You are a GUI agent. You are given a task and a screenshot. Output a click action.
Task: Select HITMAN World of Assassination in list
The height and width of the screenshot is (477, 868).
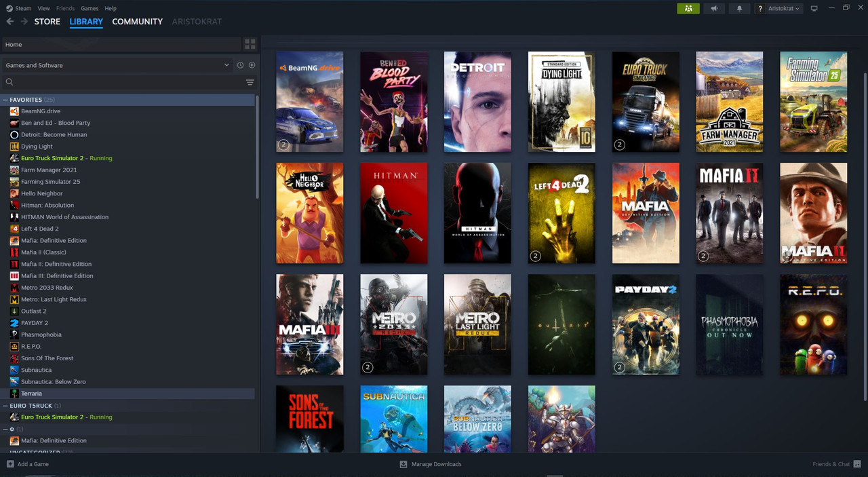click(x=64, y=217)
